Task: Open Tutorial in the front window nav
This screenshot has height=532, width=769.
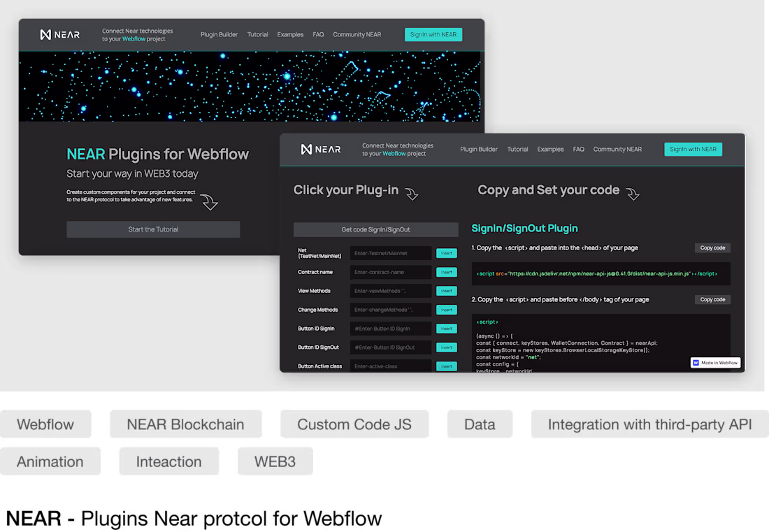Action: pyautogui.click(x=517, y=150)
